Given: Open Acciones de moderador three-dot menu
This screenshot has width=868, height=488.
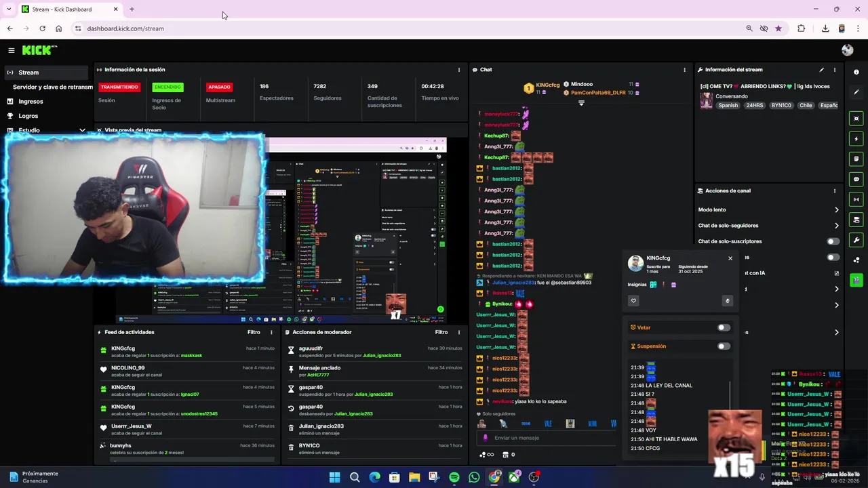Looking at the screenshot, I should (x=459, y=332).
